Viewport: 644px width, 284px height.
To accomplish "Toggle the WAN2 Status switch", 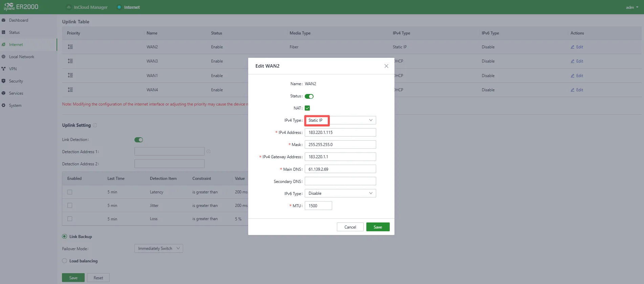I will point(309,96).
